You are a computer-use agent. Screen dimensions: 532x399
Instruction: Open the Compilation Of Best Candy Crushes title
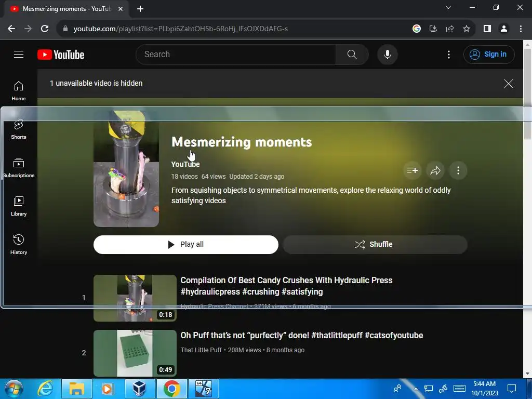click(286, 286)
